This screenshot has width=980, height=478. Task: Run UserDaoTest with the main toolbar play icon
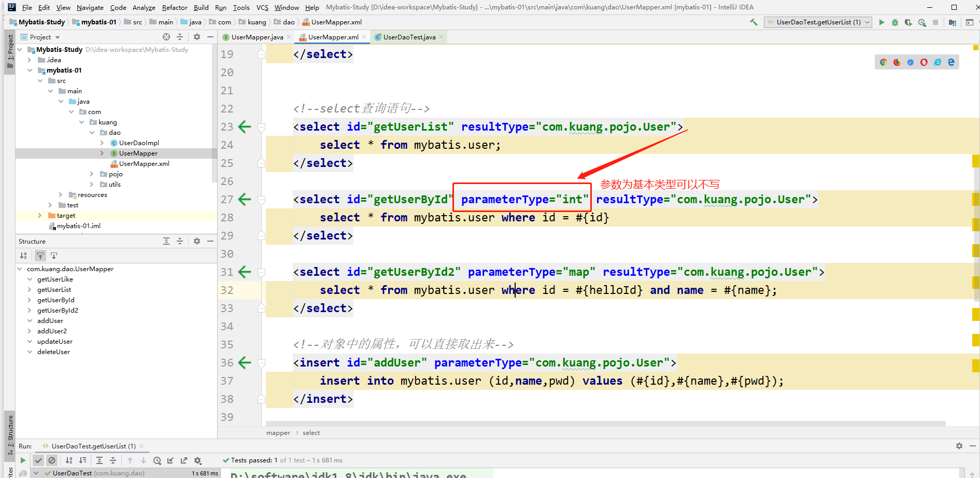[882, 22]
